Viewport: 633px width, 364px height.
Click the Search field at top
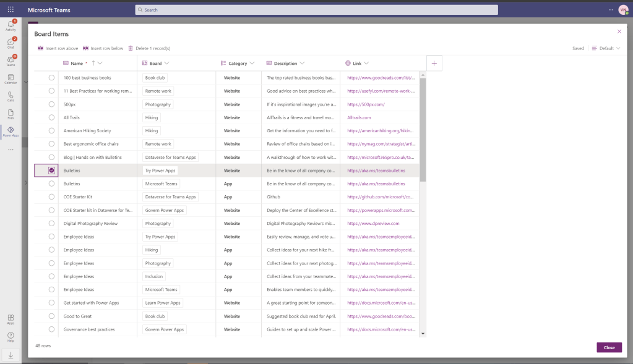pos(316,10)
